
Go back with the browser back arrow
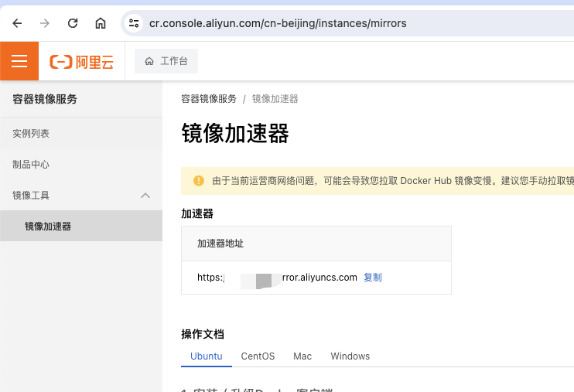[x=17, y=23]
